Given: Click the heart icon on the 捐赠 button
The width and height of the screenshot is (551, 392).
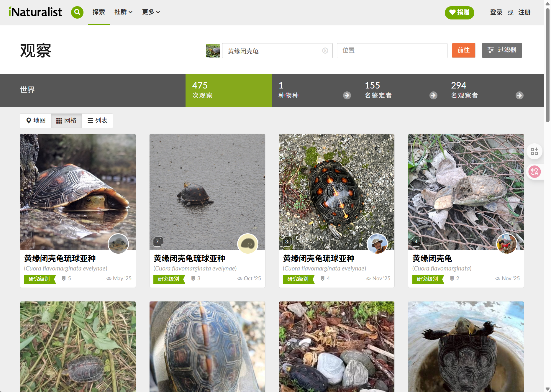Looking at the screenshot, I should [x=452, y=13].
